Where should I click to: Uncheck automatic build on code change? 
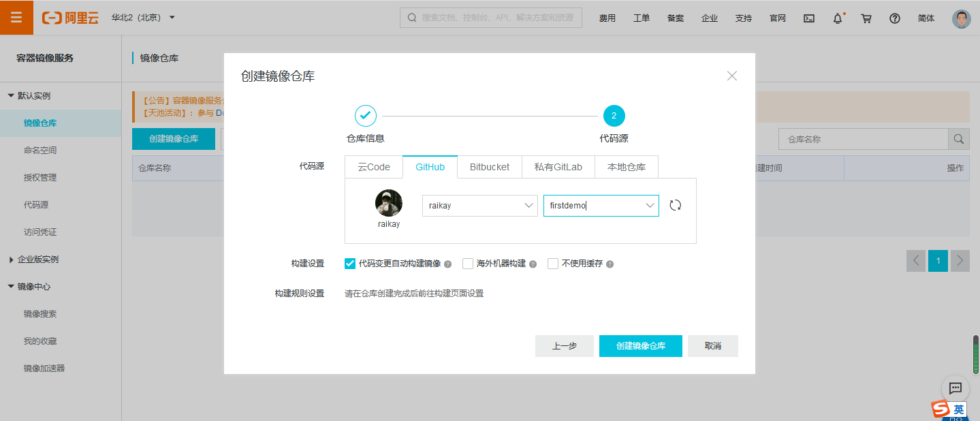tap(351, 264)
